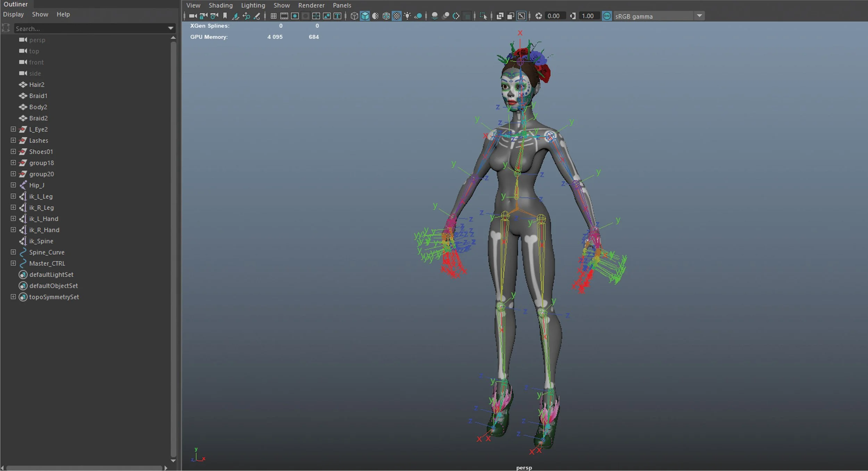Image resolution: width=868 pixels, height=471 pixels.
Task: Open the sRGB gamma view transform dropdown
Action: click(x=699, y=16)
